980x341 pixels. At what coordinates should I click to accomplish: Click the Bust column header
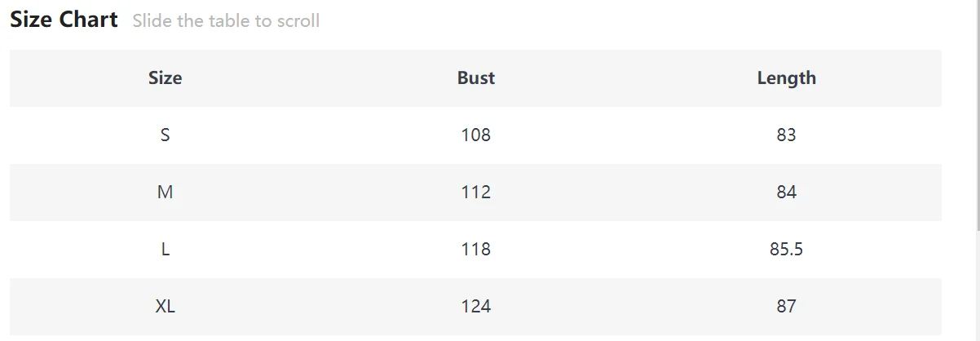point(475,78)
